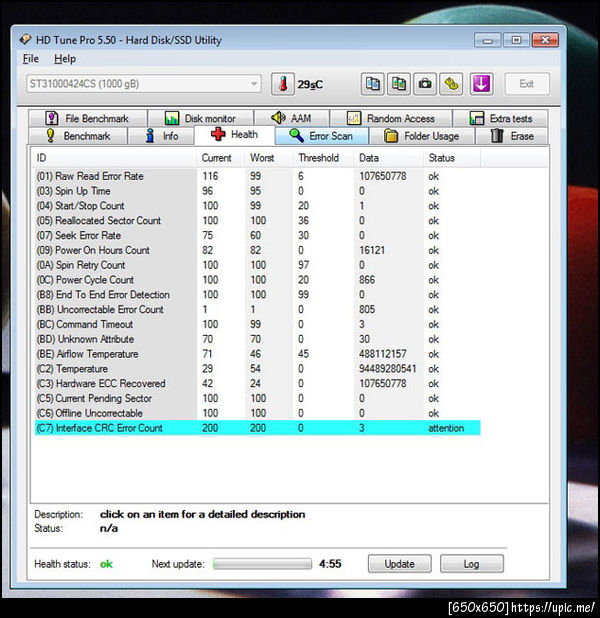The width and height of the screenshot is (600, 618).
Task: Click the Current column header
Action: point(220,158)
